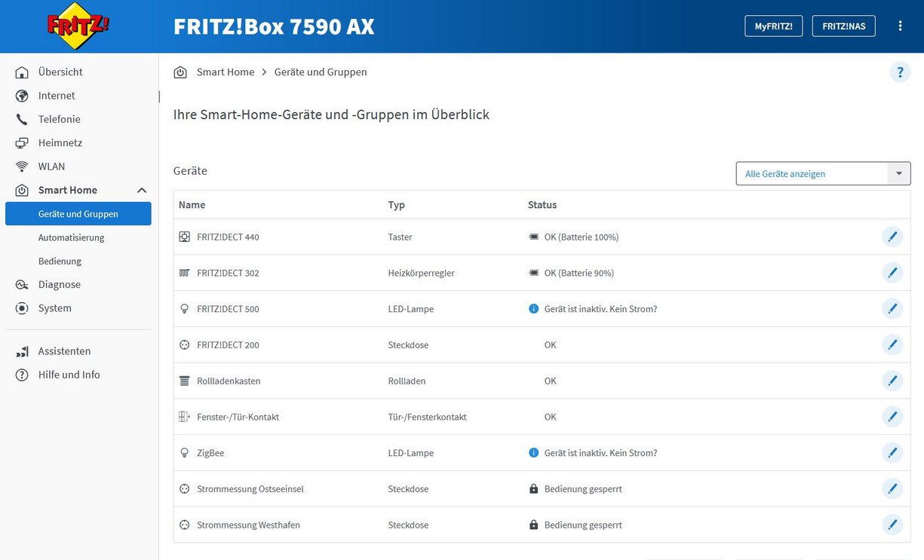Sort by the Typ column header

point(397,205)
